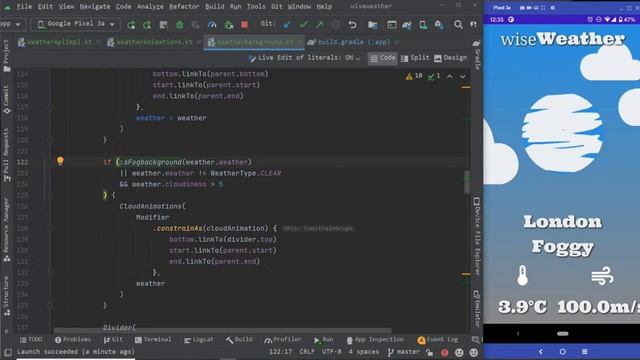Open the bottom Profiler tool window
Image resolution: width=640 pixels, height=360 pixels.
click(x=282, y=340)
